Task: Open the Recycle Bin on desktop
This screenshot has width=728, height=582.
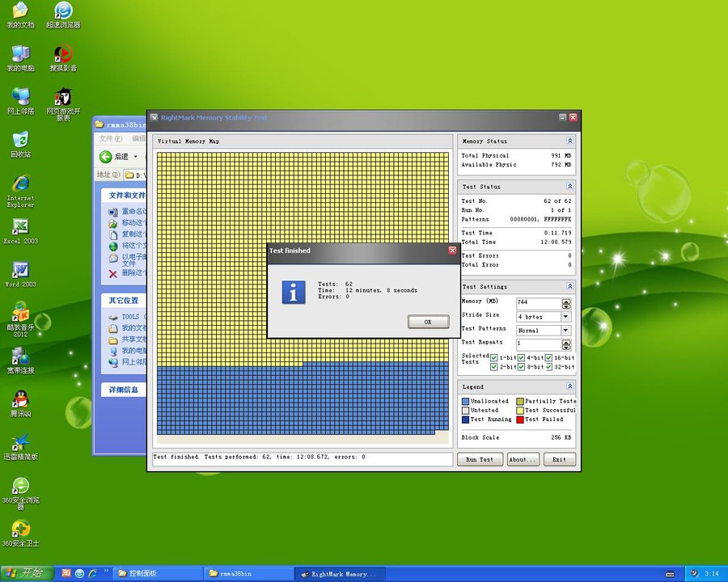Action: 20,141
